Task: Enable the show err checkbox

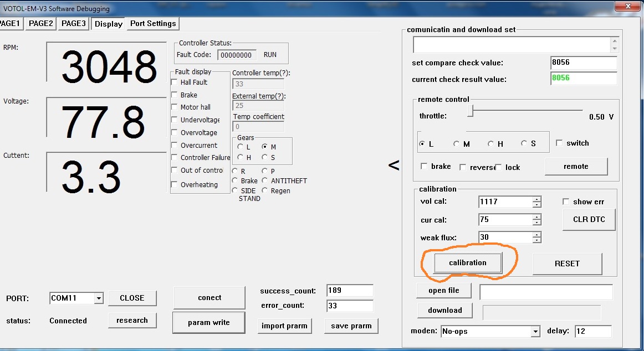Action: tap(566, 202)
